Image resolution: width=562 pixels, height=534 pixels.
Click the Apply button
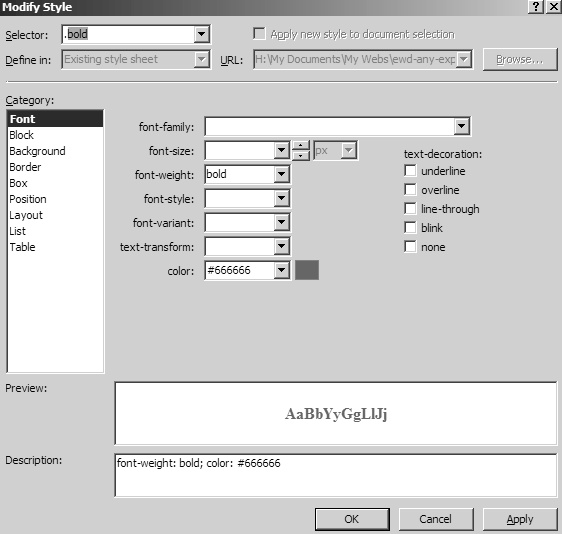pos(520,519)
